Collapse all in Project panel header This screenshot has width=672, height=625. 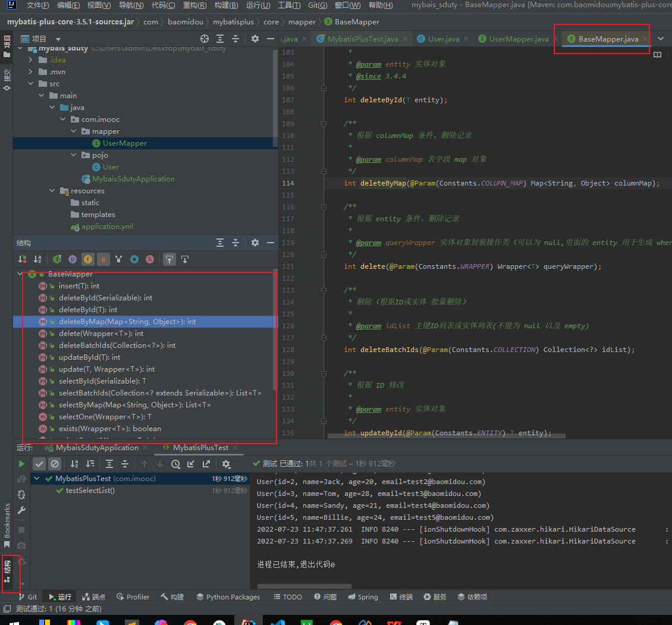pos(235,39)
